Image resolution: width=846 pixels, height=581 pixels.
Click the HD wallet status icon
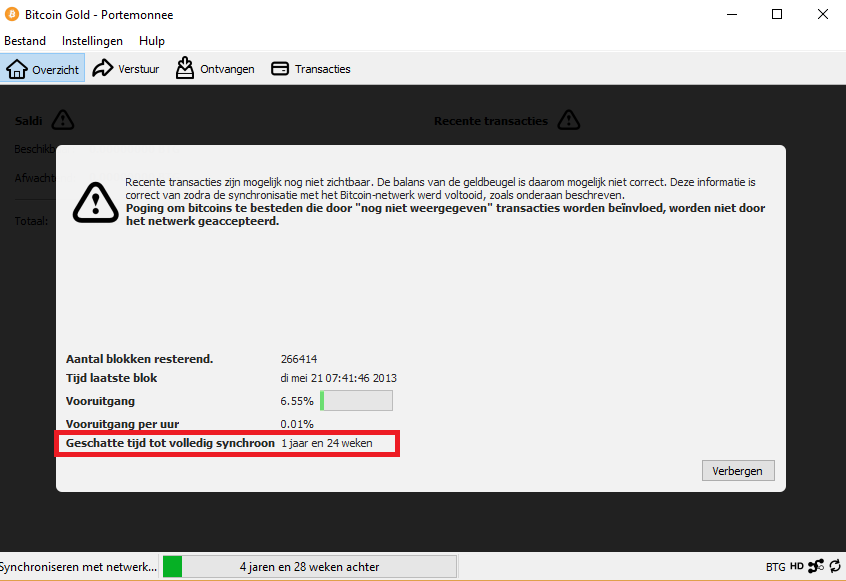(797, 566)
